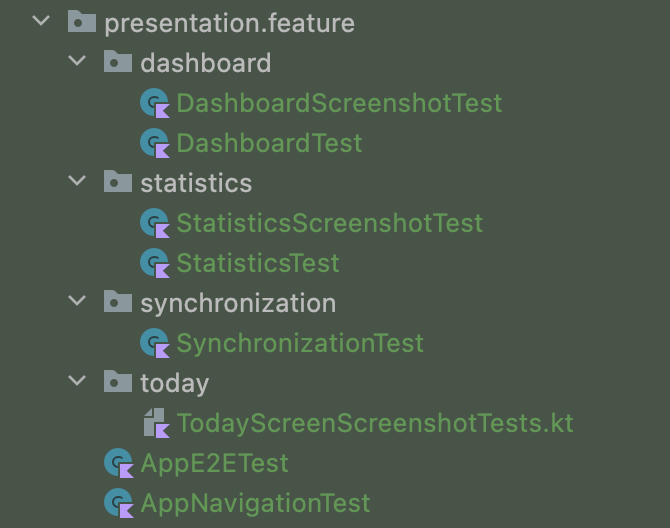Click the Kotlin class icon beside DashboardTest

pos(155,143)
